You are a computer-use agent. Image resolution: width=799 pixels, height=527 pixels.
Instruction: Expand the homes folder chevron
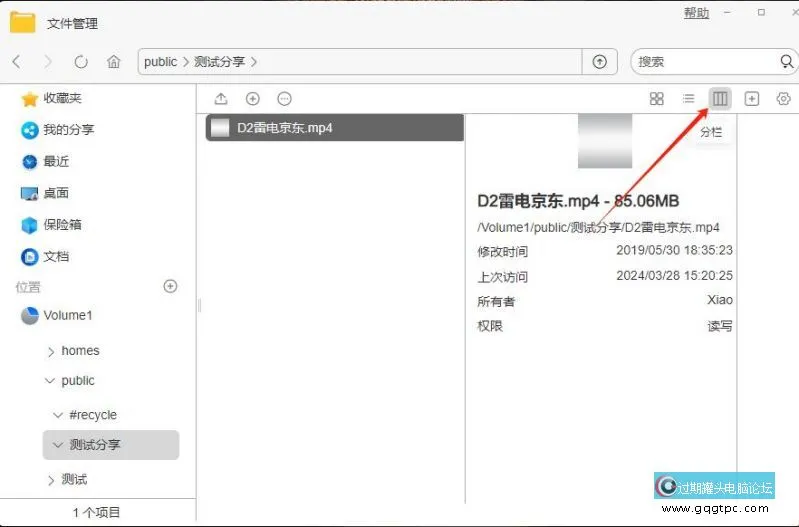[50, 352]
